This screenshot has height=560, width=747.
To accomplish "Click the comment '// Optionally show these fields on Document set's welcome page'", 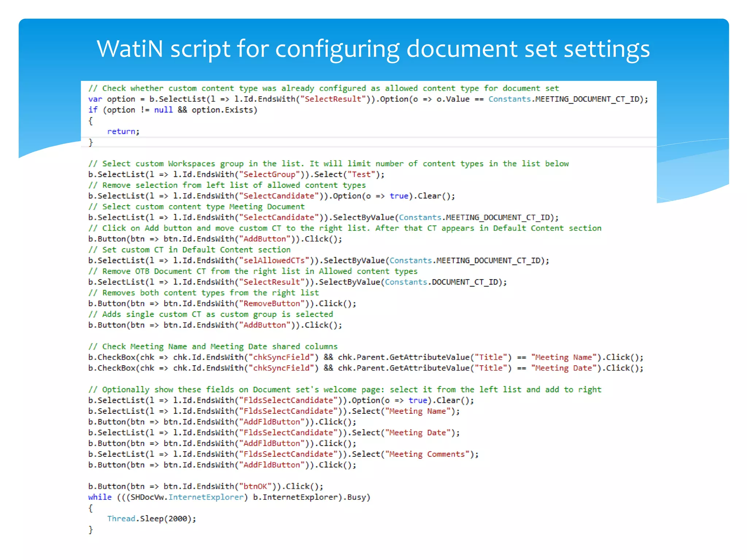I will click(345, 389).
